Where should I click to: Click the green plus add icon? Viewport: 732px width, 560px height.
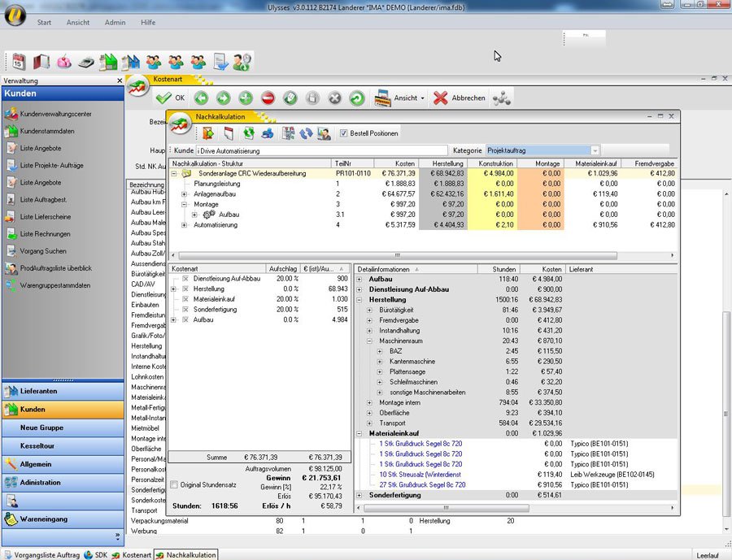246,98
